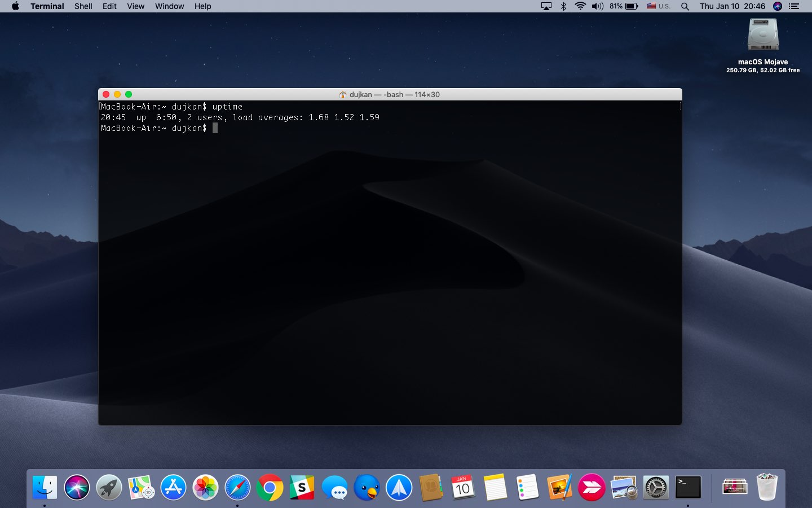Image resolution: width=812 pixels, height=508 pixels.
Task: Open the Apple menu
Action: [15, 6]
